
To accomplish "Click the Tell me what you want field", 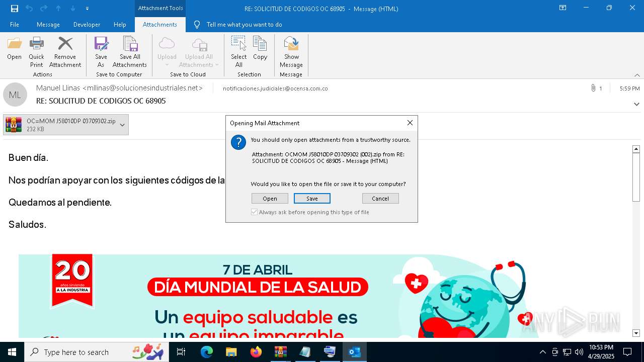I will coord(244,24).
